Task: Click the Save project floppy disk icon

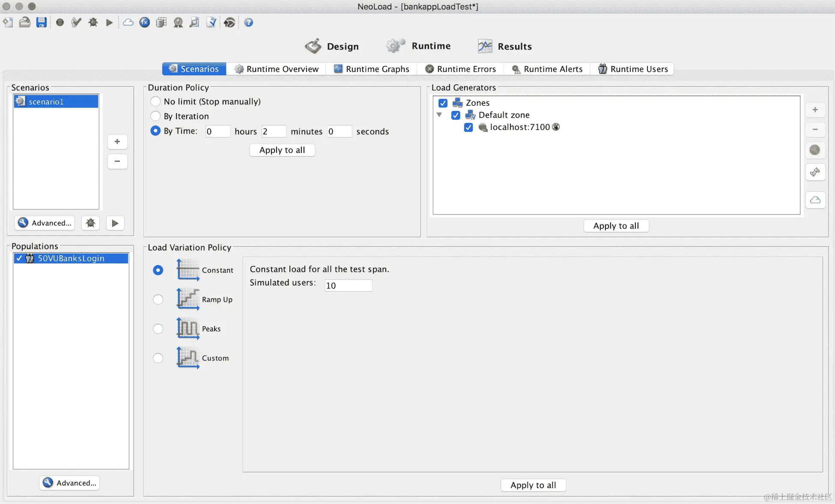Action: tap(42, 23)
